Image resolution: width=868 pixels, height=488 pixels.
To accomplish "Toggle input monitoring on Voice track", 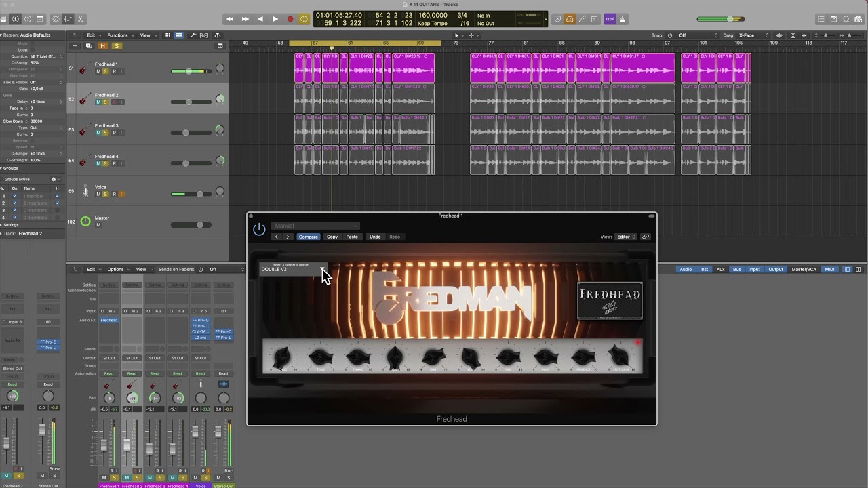I will pos(121,194).
